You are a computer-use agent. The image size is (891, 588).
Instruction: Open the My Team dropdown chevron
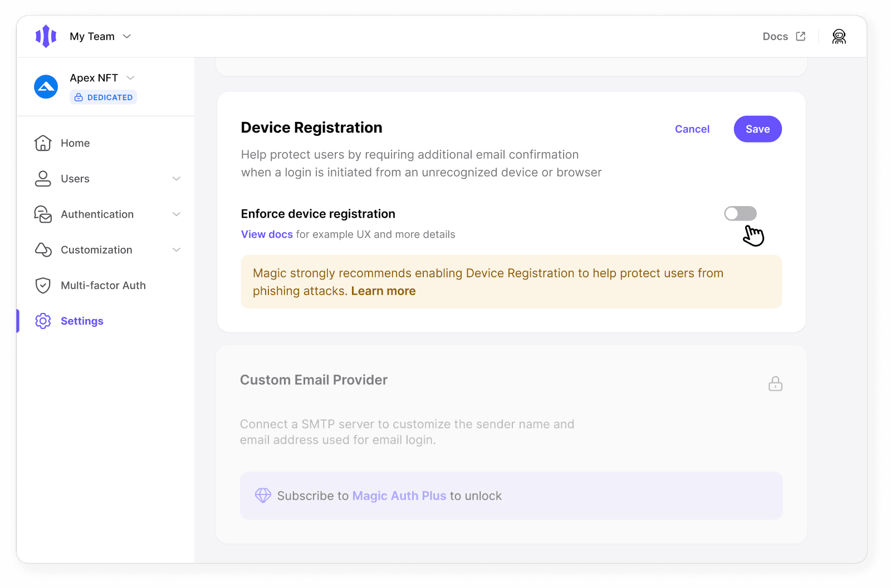coord(127,36)
